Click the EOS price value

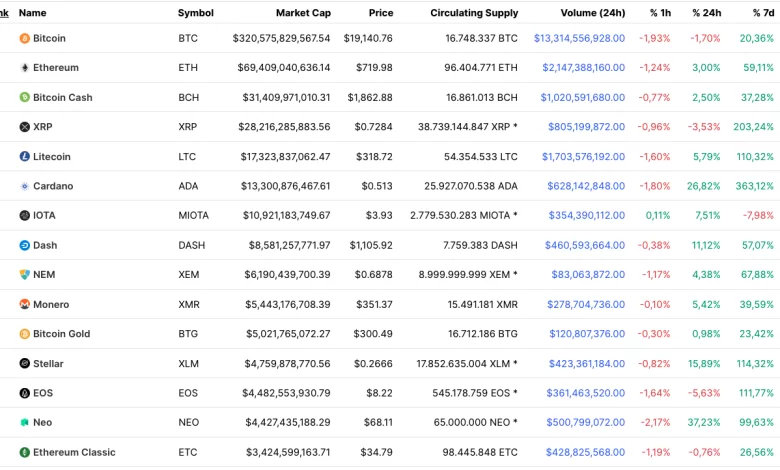(x=379, y=393)
